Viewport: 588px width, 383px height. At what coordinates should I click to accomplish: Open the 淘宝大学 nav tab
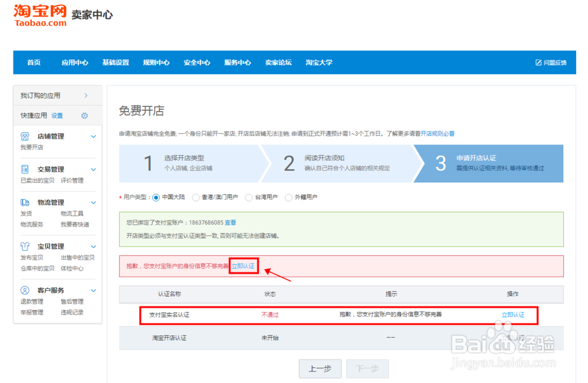pos(319,63)
